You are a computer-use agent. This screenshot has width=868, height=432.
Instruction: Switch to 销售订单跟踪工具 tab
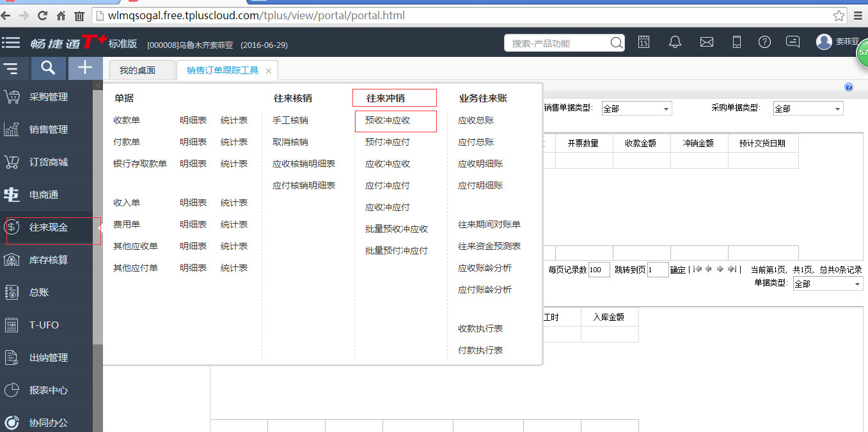click(223, 70)
